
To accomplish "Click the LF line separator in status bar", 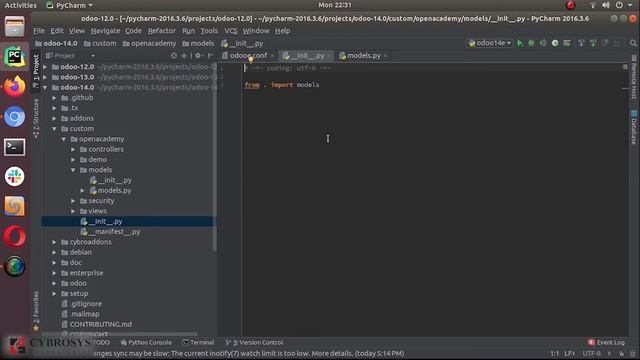I will (x=570, y=353).
